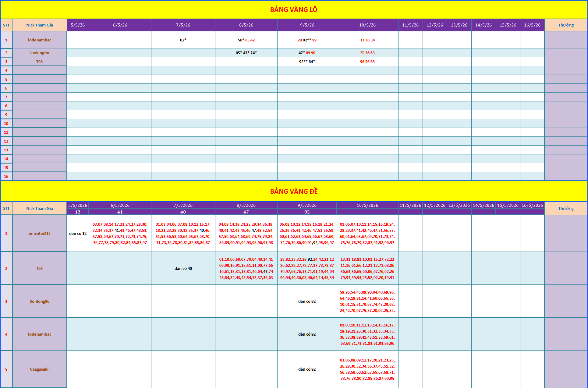Click the Thưởng header in the Đề table
Viewport: 588px width, 388px height.
click(566, 208)
